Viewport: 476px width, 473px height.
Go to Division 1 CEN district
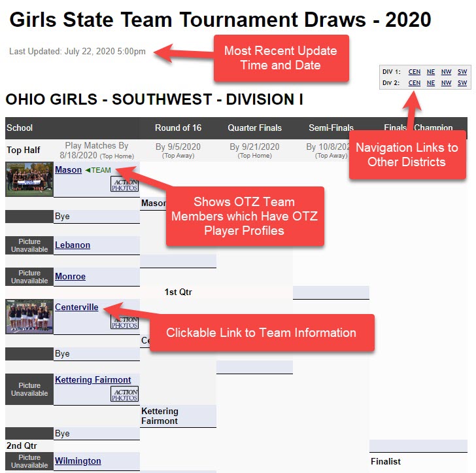(x=415, y=72)
